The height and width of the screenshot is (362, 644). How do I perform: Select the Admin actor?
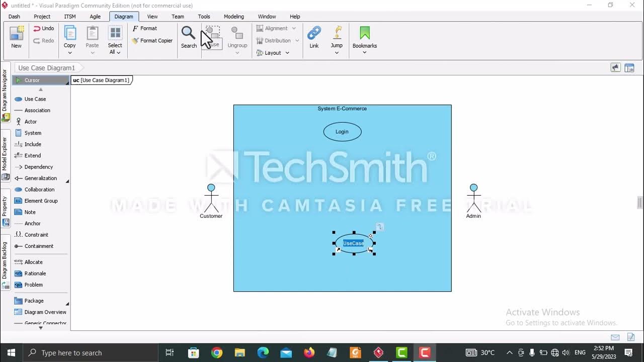473,201
